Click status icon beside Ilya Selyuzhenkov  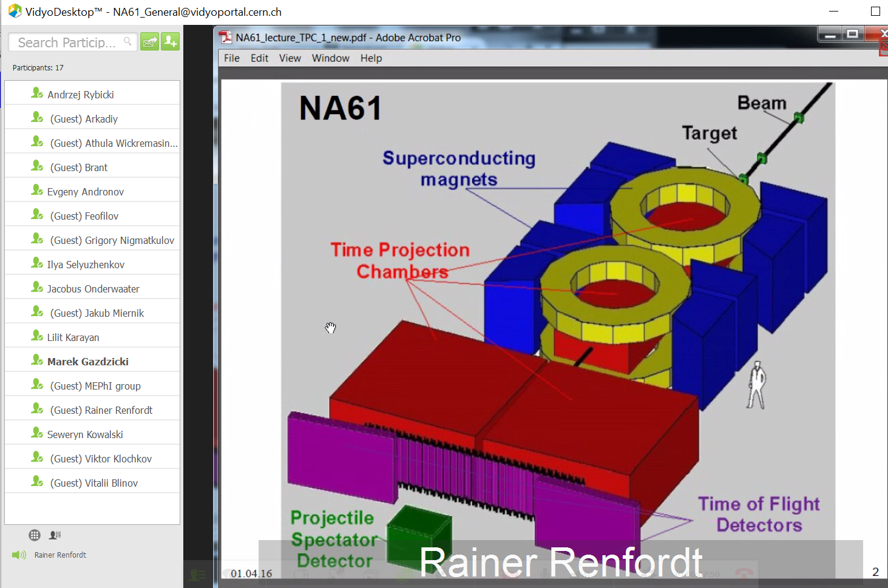[x=37, y=263]
